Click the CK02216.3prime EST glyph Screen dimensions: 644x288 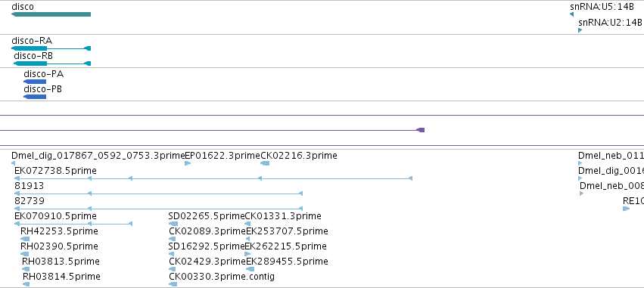tap(265, 163)
